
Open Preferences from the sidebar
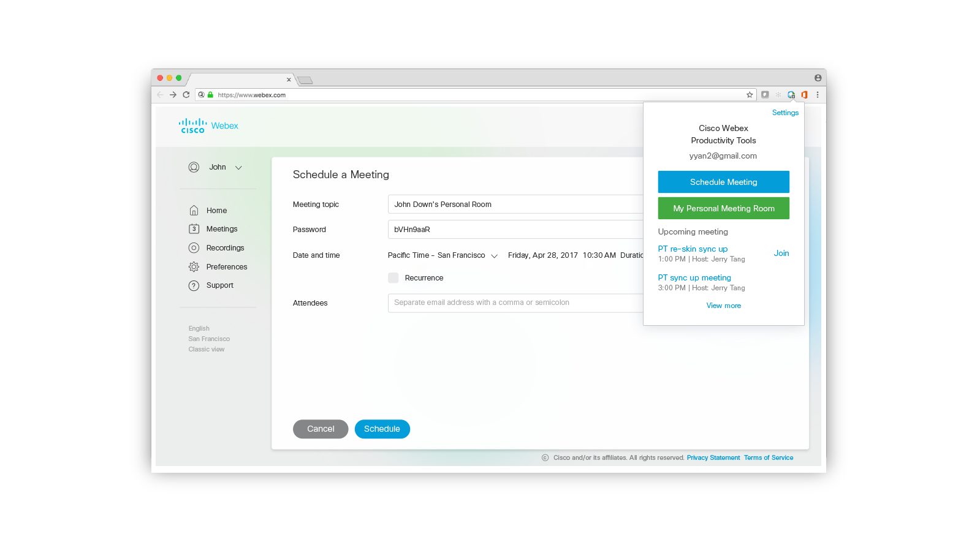[x=227, y=267]
